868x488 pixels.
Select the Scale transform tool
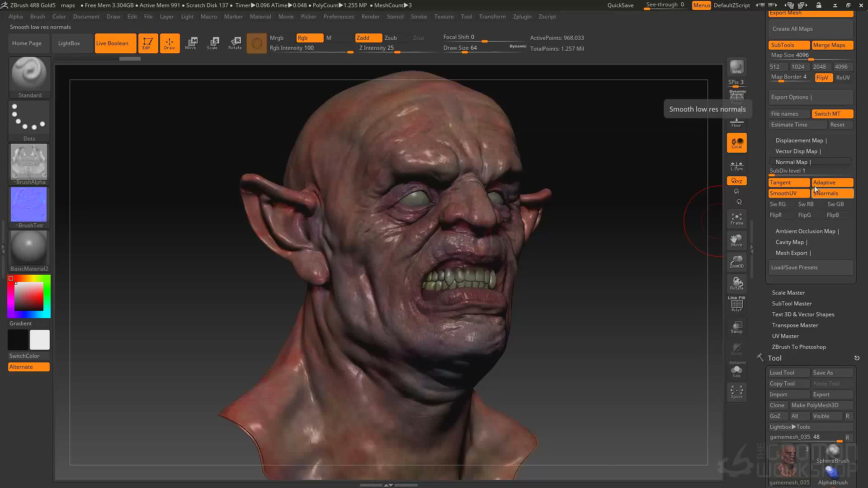[x=212, y=43]
